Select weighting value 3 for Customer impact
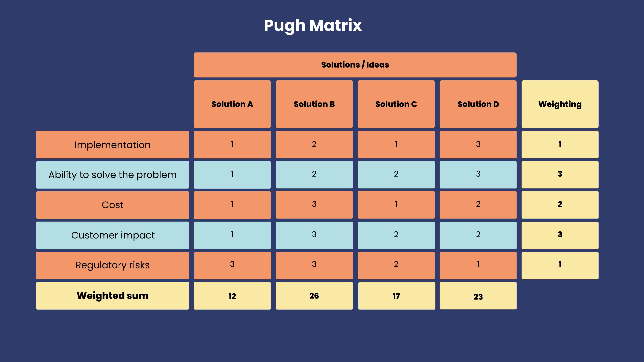 pyautogui.click(x=559, y=235)
